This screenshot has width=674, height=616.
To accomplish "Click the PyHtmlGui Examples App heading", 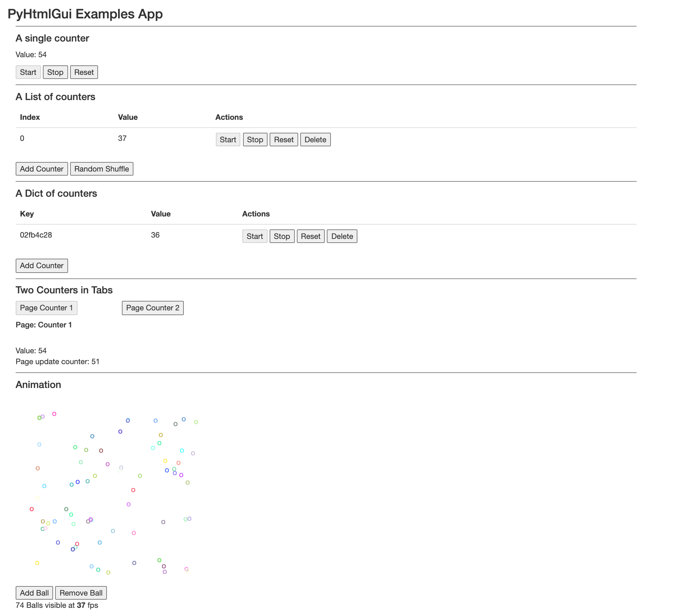I will pyautogui.click(x=85, y=14).
